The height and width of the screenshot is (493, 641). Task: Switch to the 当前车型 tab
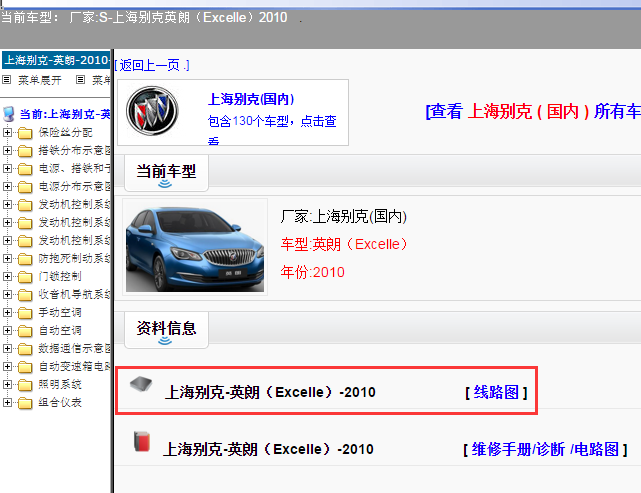click(166, 173)
